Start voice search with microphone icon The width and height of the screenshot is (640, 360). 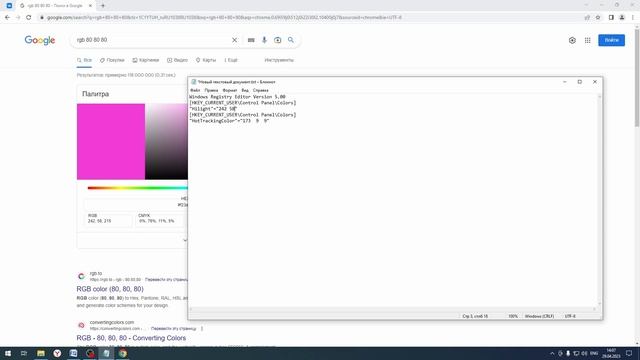pos(264,40)
